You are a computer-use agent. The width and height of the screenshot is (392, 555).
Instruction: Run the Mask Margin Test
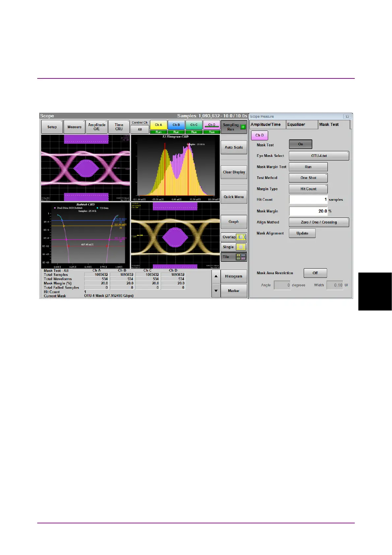(308, 167)
